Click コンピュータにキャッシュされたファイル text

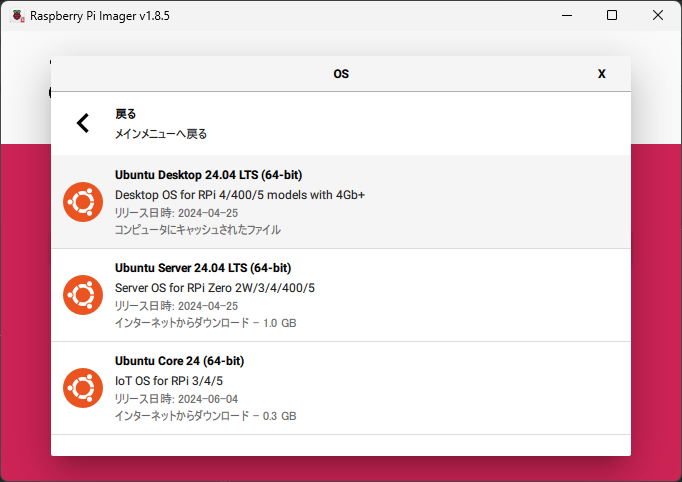(x=198, y=230)
